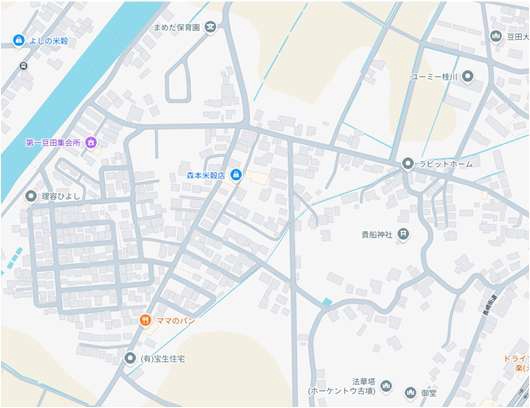Click the よしの米穀 blue shop marker icon
530x408 pixels.
tap(19, 40)
